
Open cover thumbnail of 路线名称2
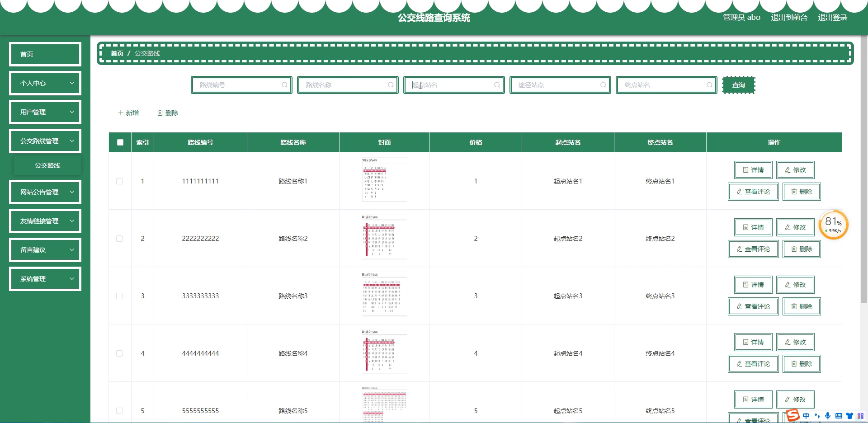pos(384,237)
